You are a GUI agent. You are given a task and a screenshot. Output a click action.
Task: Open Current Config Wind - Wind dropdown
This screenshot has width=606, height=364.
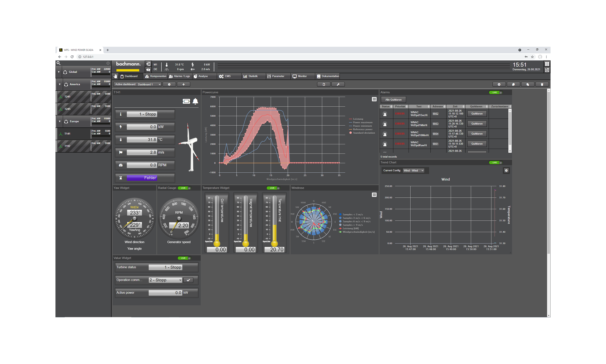pos(413,170)
